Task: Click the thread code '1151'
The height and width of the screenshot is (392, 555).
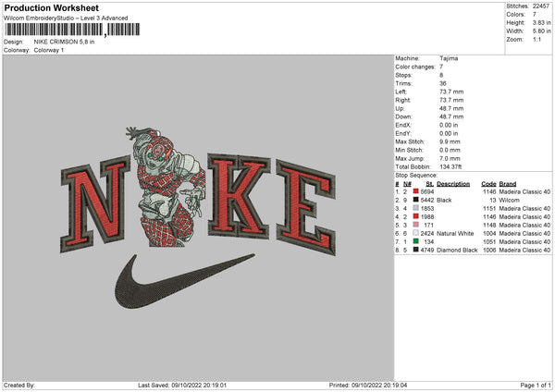Action: click(489, 208)
